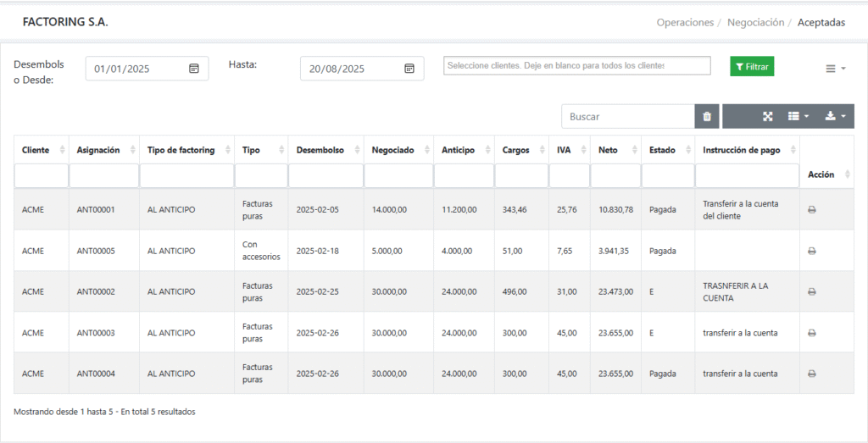Click print icon for ANT00002
Image resolution: width=868 pixels, height=443 pixels.
[811, 291]
